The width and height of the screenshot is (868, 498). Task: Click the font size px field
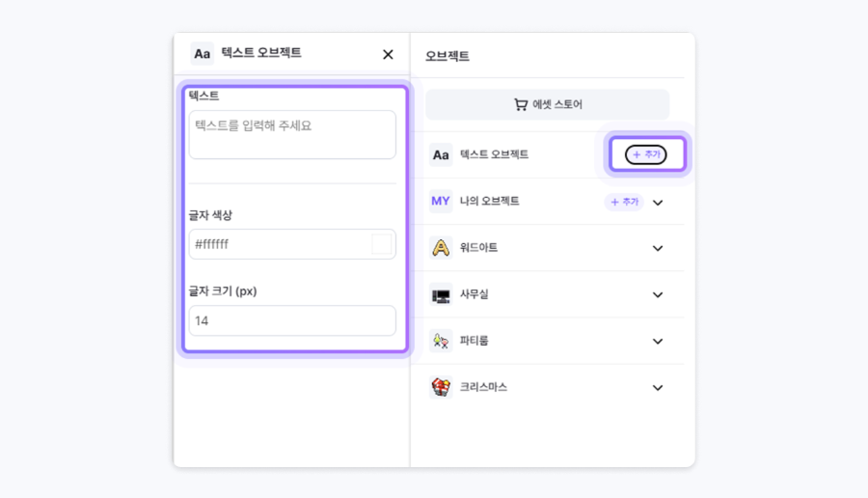point(292,320)
